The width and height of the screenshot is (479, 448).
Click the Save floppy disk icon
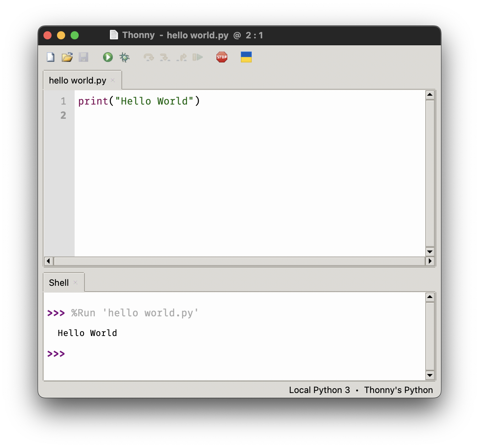tap(83, 57)
